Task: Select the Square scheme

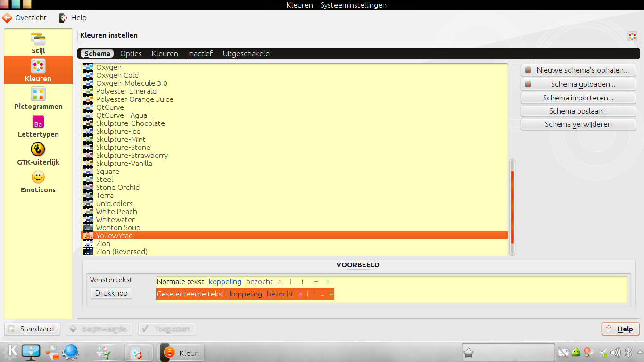Action: point(295,172)
